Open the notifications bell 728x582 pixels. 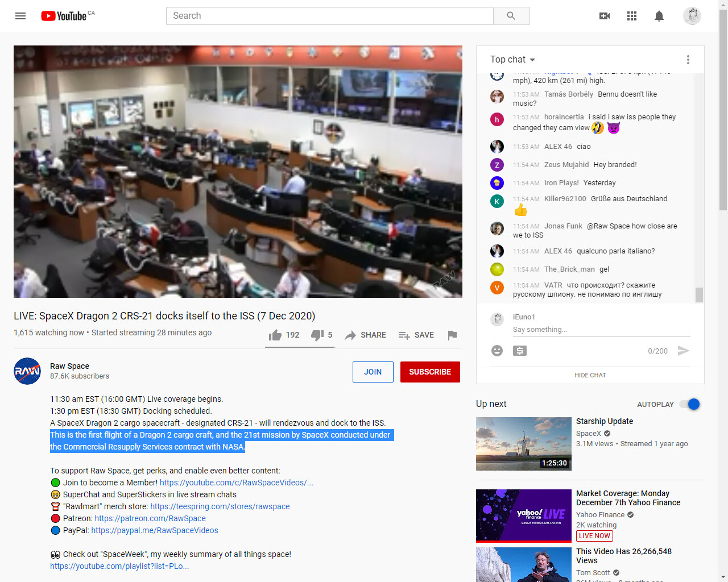659,16
